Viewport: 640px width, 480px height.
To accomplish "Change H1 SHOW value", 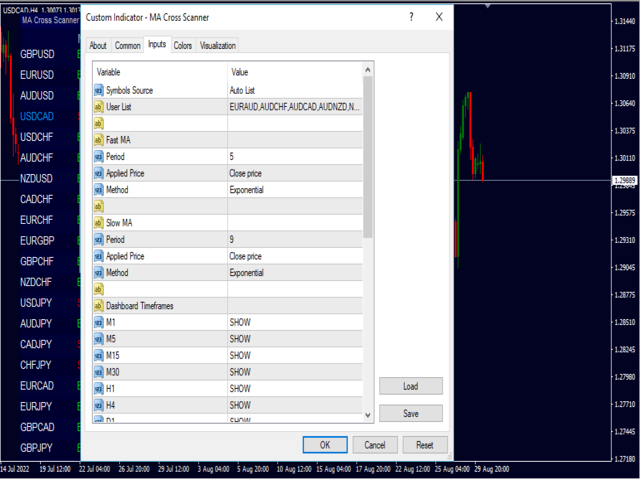I will (295, 389).
